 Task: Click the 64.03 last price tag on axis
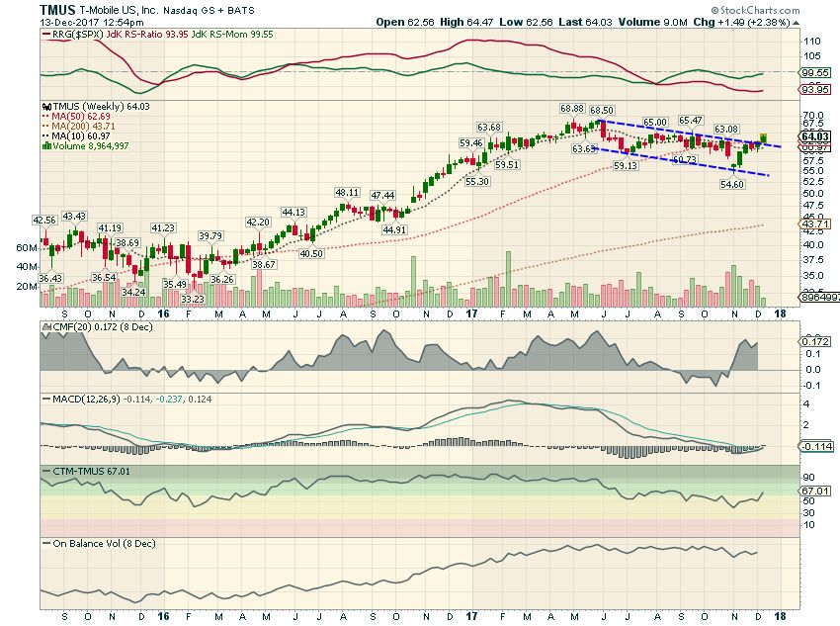[x=815, y=136]
